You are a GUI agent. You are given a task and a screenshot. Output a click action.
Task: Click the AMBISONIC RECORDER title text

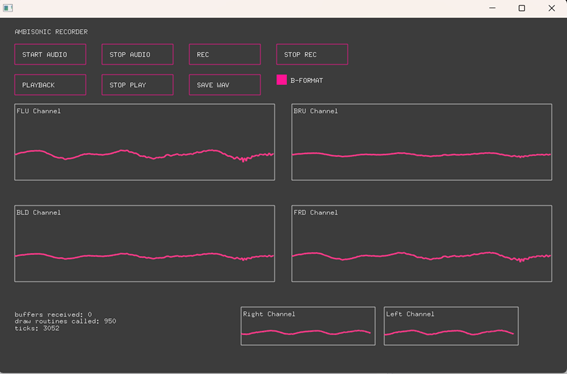click(x=51, y=32)
